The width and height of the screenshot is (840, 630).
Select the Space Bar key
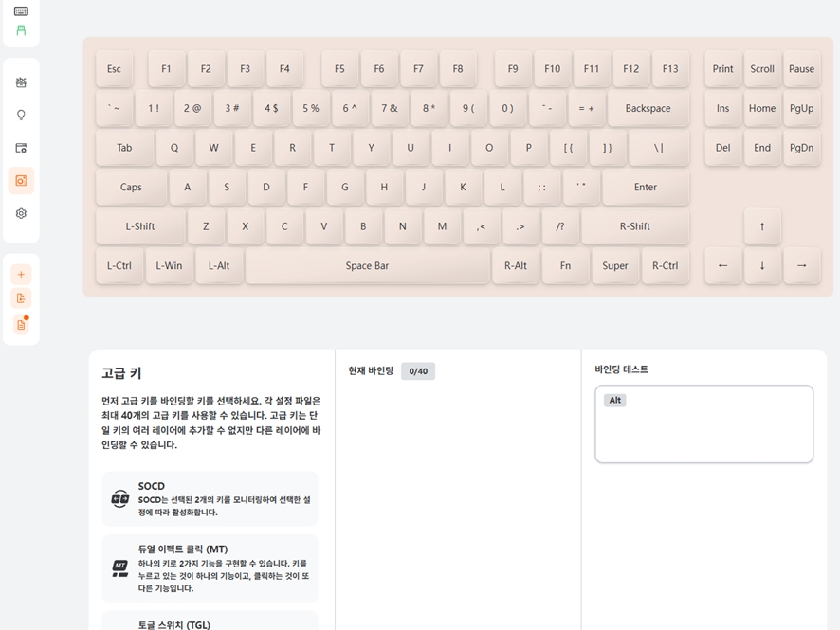(367, 265)
